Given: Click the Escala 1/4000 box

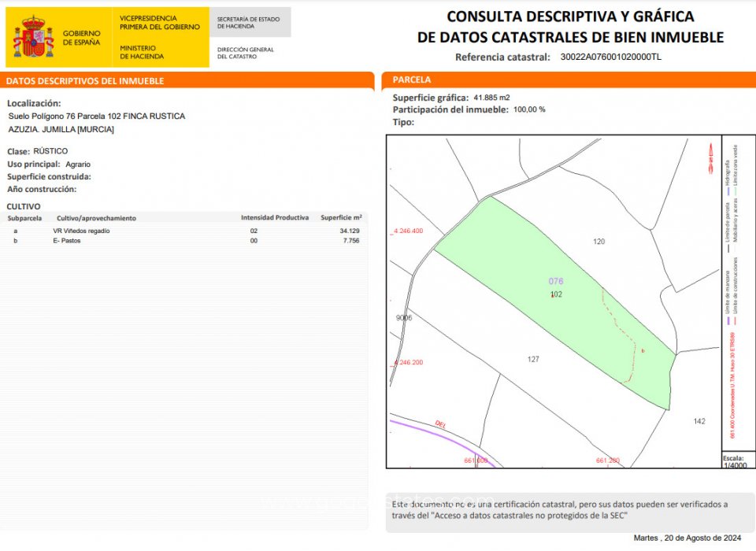Looking at the screenshot, I should (735, 460).
